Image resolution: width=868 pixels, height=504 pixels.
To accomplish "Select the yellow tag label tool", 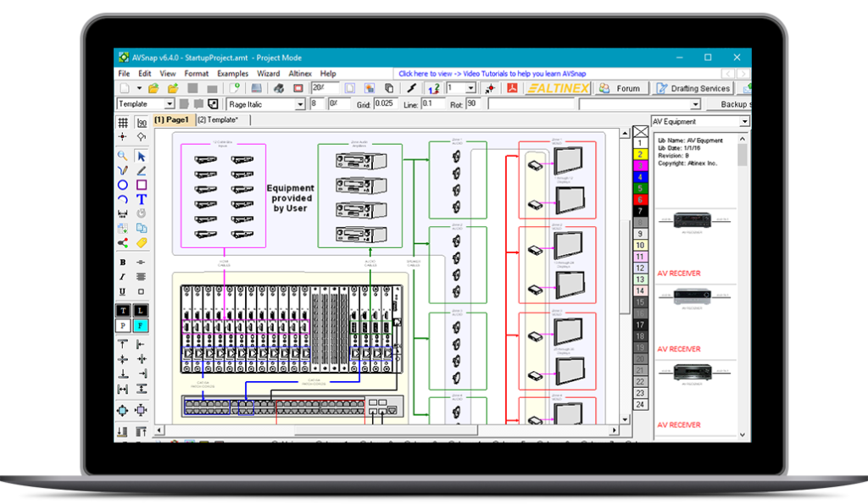I will pyautogui.click(x=142, y=242).
